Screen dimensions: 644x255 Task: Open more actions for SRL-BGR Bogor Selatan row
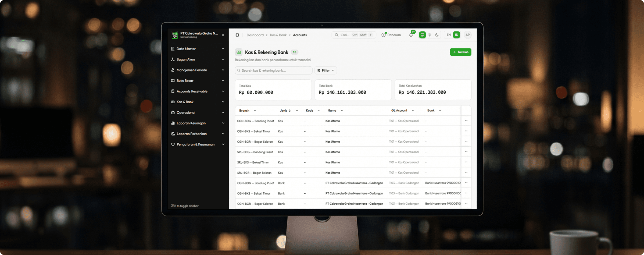[x=466, y=173]
